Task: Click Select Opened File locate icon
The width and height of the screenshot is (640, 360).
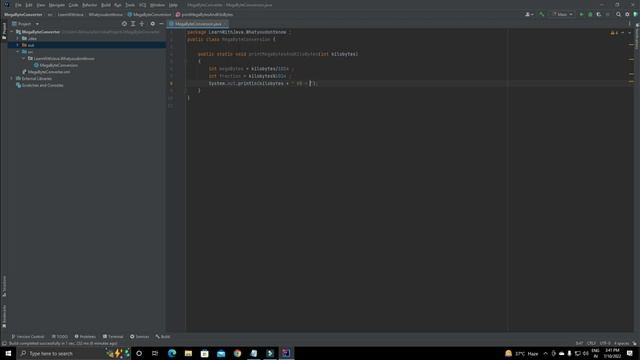Action: tap(124, 24)
